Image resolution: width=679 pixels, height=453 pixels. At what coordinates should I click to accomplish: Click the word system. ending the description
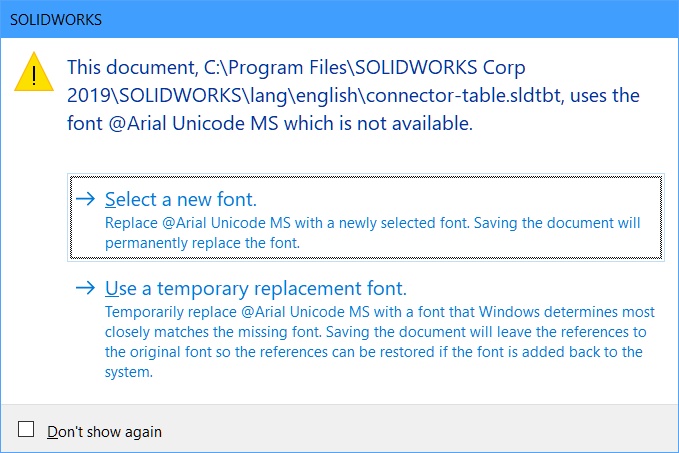[129, 372]
